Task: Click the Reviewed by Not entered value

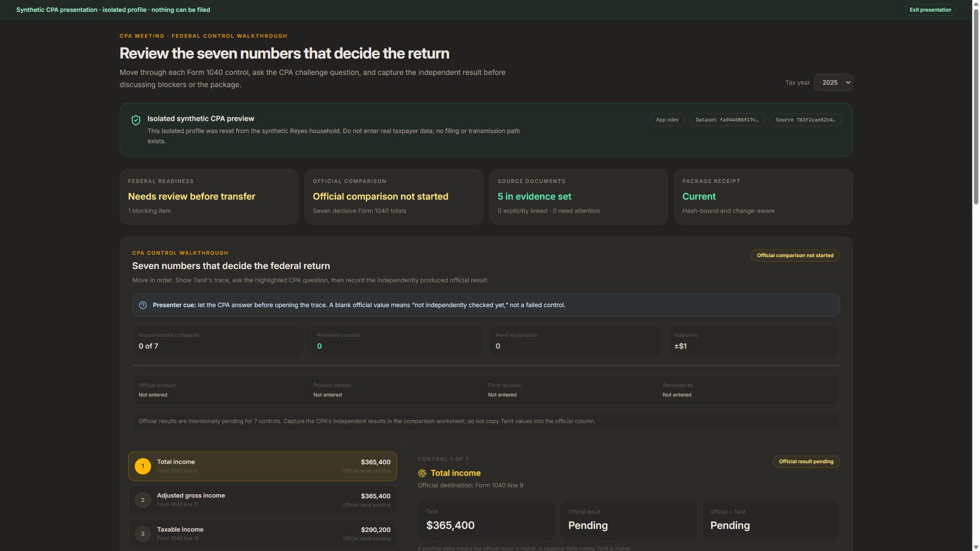Action: pyautogui.click(x=677, y=395)
